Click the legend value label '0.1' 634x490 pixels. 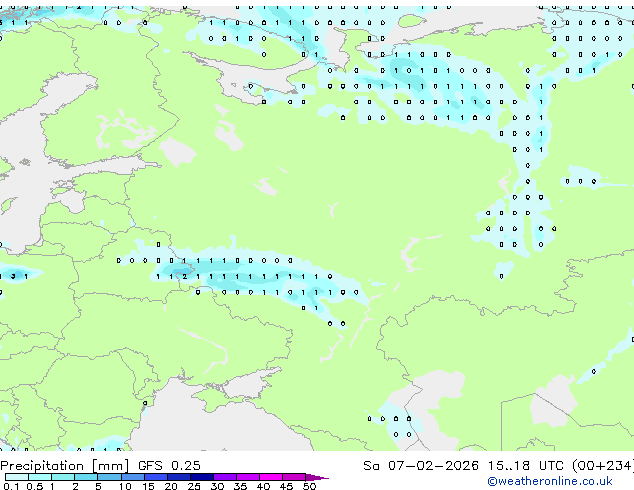[x=11, y=486]
